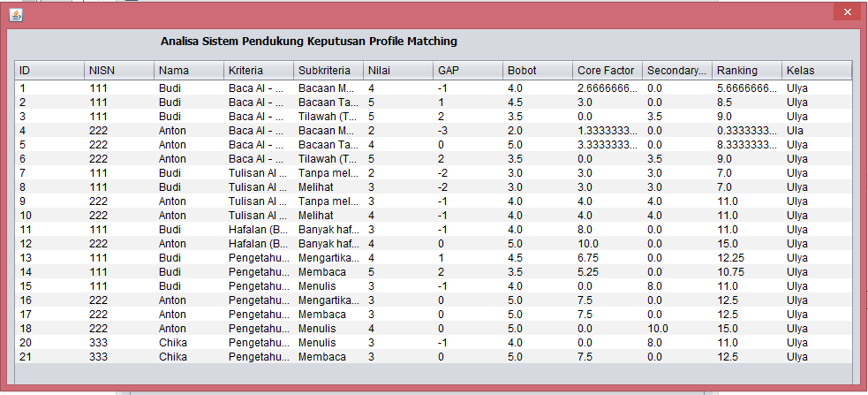
Task: Select Core Factor 2.6666666... in row 1
Action: (x=608, y=88)
